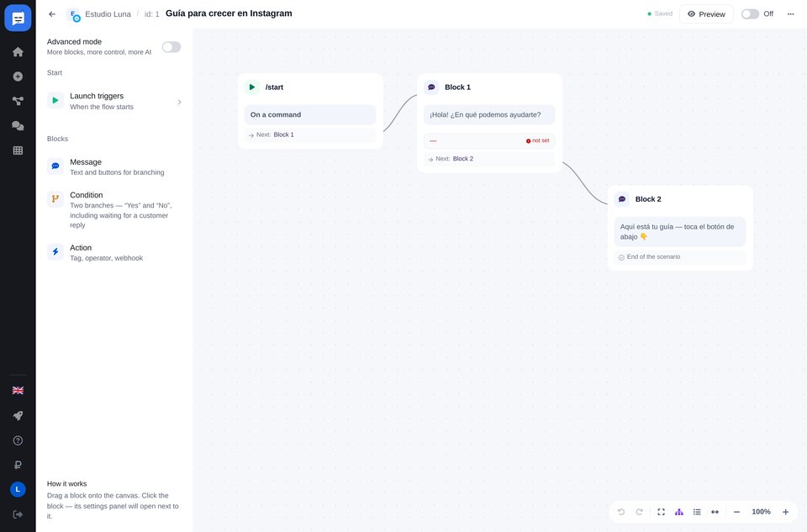Click the redo icon
807x532 pixels.
pos(639,512)
